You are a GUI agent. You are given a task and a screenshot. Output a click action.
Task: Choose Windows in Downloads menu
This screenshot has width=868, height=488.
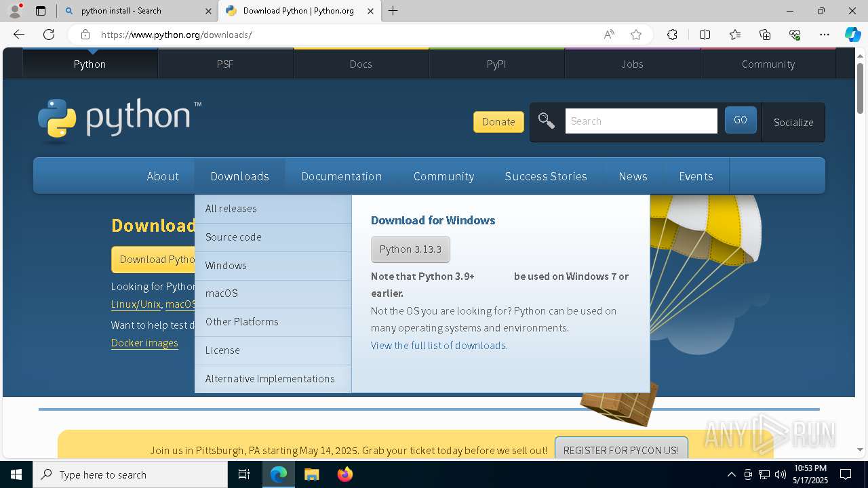[x=273, y=266]
